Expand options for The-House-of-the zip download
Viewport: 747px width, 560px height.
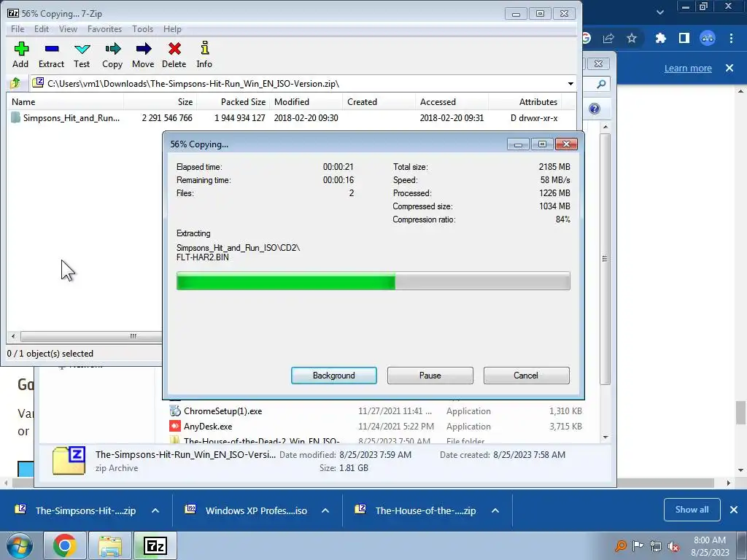[x=495, y=510]
